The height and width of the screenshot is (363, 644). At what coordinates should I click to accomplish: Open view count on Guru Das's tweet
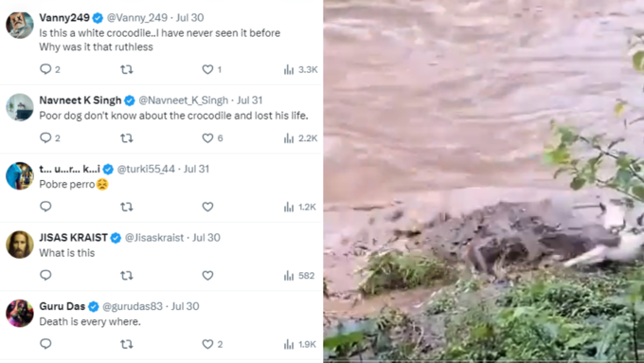click(300, 344)
